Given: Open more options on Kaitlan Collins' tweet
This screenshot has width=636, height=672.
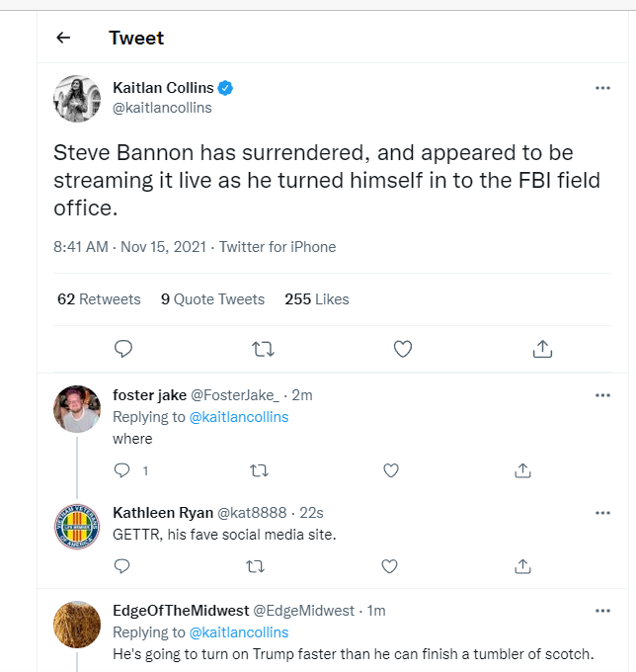Looking at the screenshot, I should coord(602,88).
